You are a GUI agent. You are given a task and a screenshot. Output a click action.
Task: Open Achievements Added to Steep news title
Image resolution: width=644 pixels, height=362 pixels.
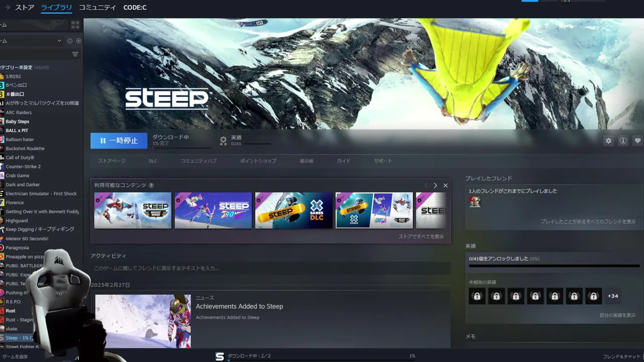click(x=239, y=306)
